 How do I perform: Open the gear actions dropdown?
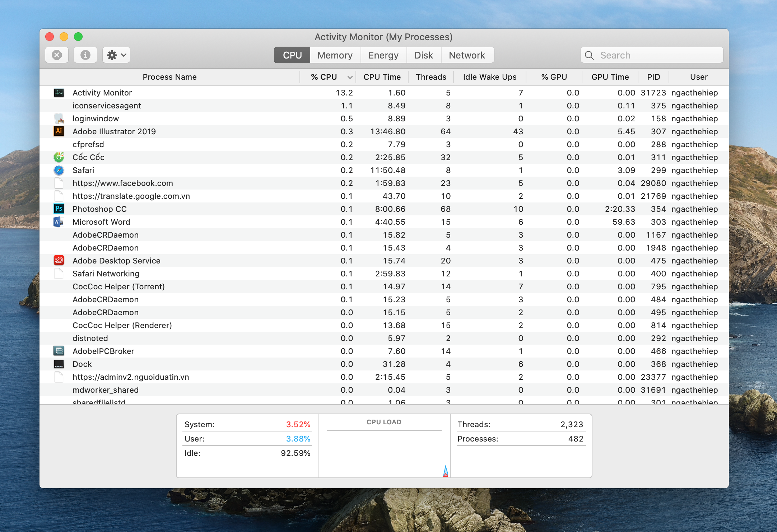click(x=116, y=55)
